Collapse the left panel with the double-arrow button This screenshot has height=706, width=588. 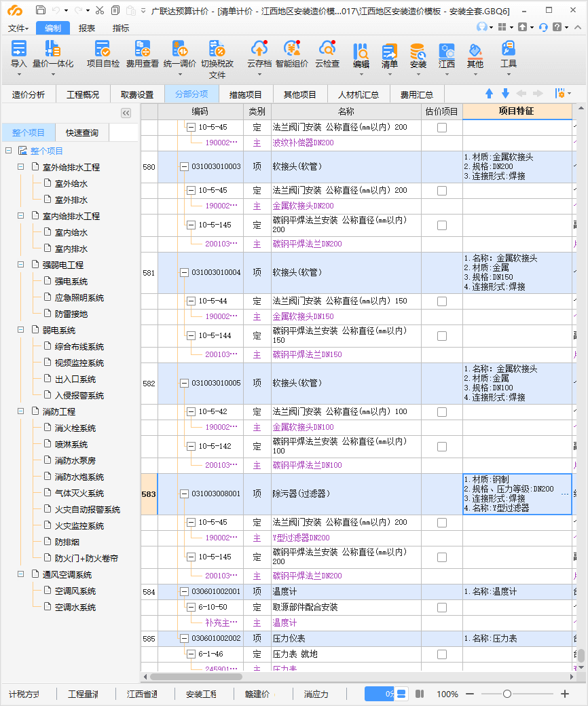pyautogui.click(x=126, y=113)
